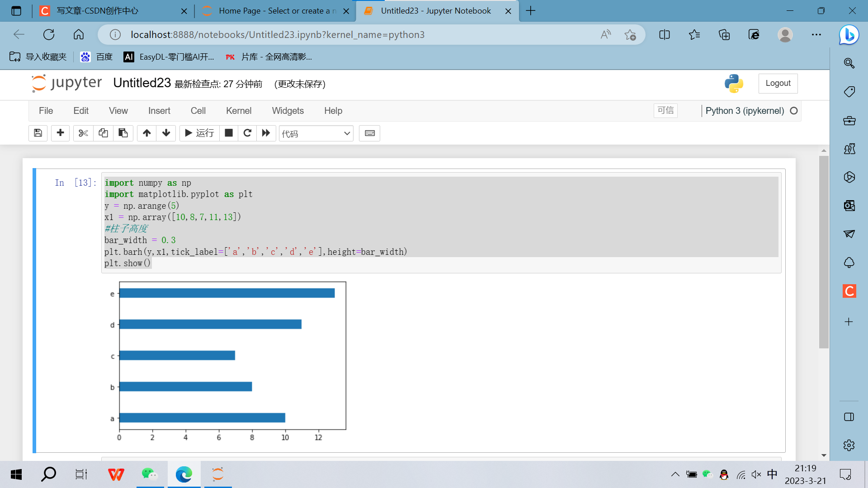Viewport: 868px width, 488px height.
Task: Interrupt the kernel with the stop icon
Action: (229, 133)
